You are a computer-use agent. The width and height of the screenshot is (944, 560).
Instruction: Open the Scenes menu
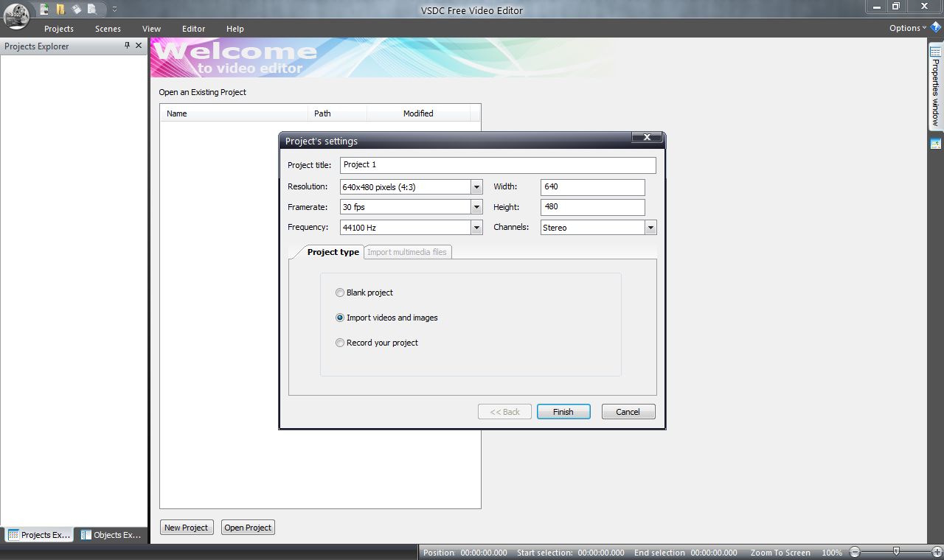point(108,29)
